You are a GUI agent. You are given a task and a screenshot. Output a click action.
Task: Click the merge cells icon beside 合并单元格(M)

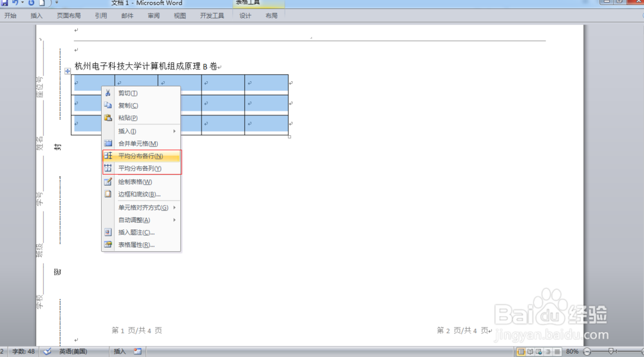pyautogui.click(x=108, y=143)
